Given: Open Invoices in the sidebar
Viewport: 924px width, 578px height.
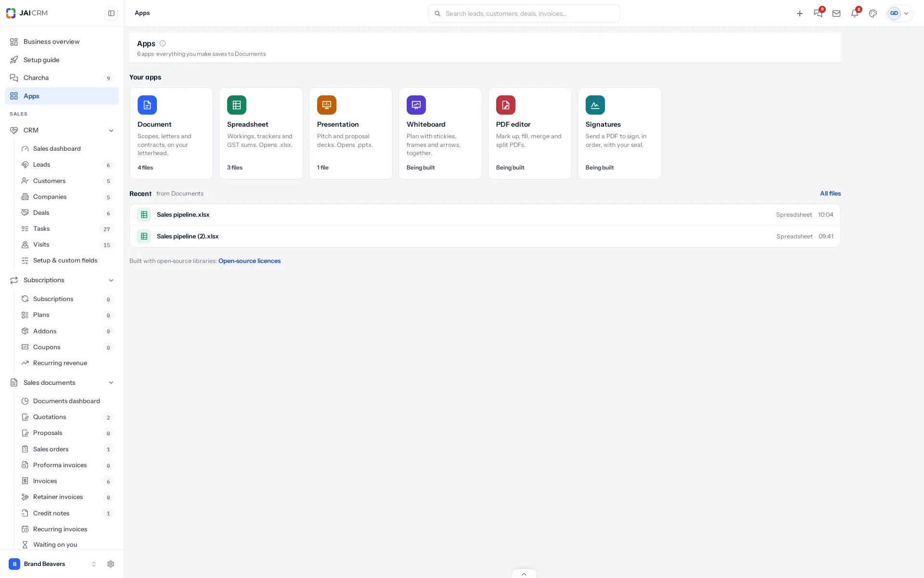Looking at the screenshot, I should point(66,481).
